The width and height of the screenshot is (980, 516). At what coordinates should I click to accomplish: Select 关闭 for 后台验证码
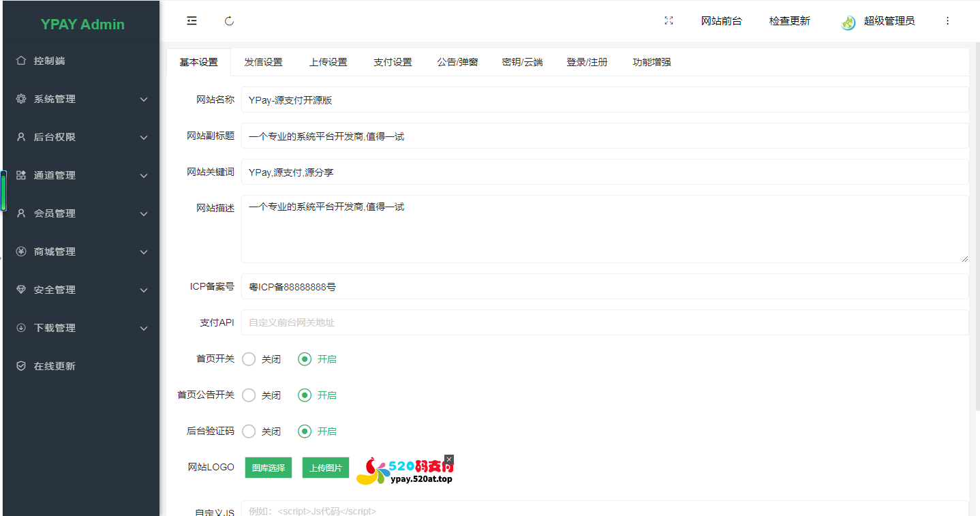pyautogui.click(x=249, y=431)
